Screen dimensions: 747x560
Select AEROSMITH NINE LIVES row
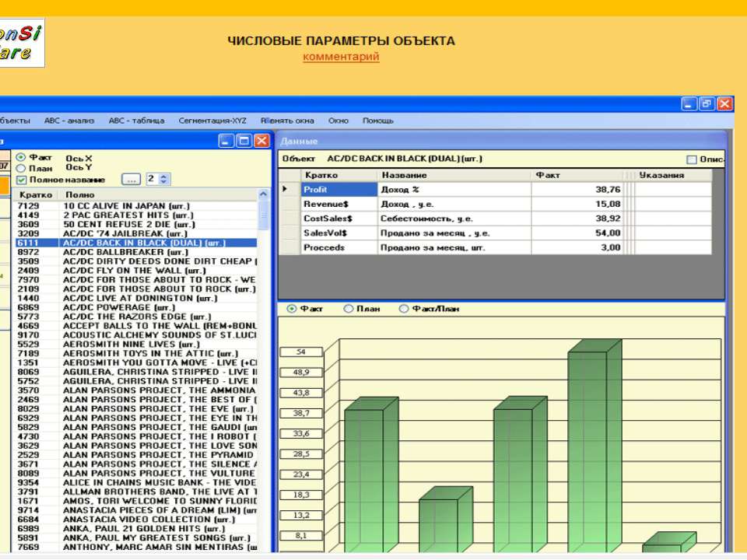coord(135,345)
